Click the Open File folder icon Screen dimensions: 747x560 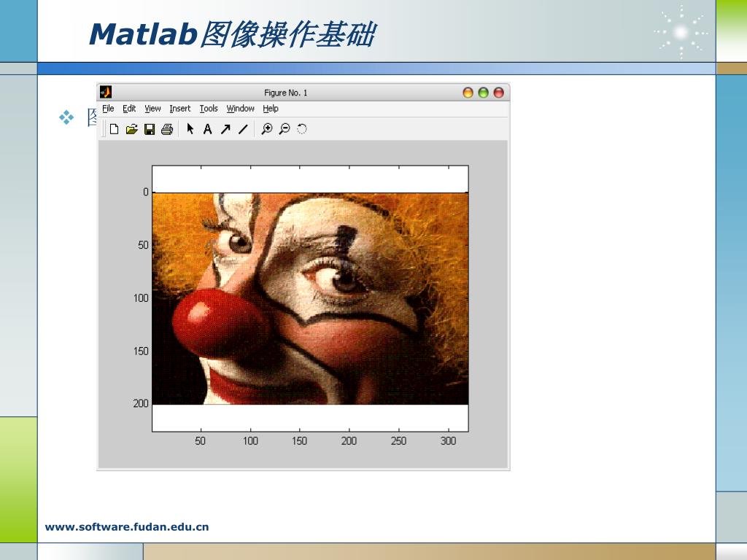click(131, 129)
